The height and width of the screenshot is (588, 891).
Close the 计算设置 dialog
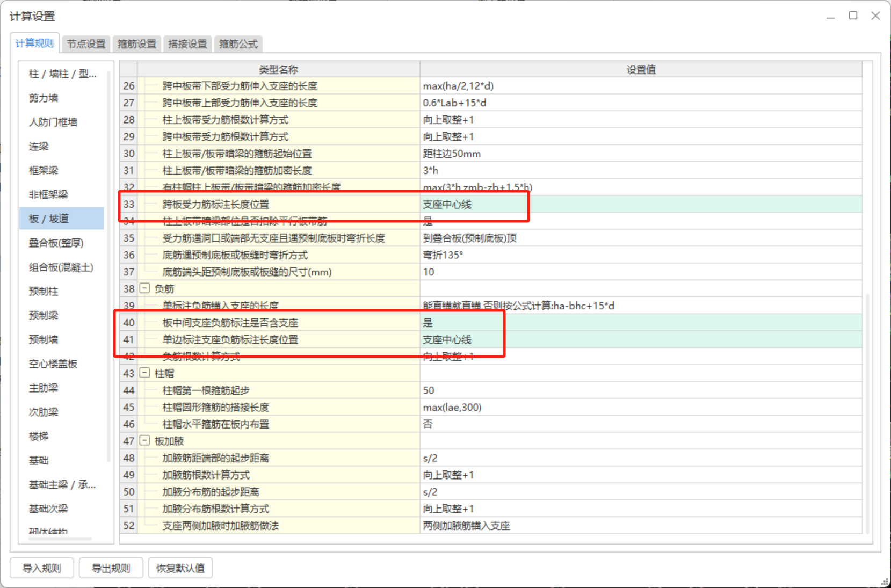(x=875, y=16)
